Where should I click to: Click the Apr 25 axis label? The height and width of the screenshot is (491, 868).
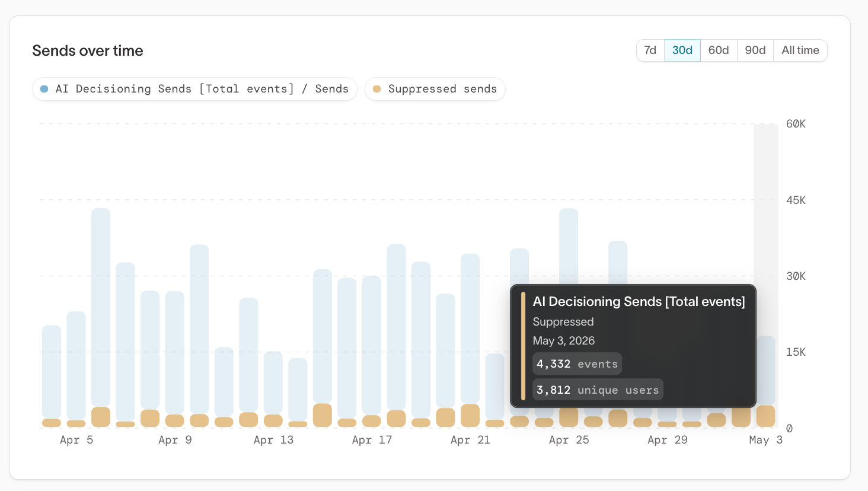569,440
